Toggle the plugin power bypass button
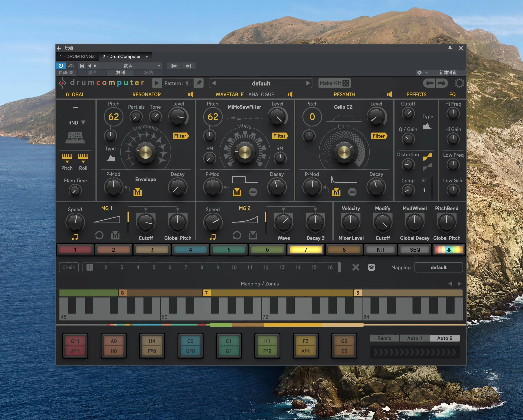 [61, 66]
